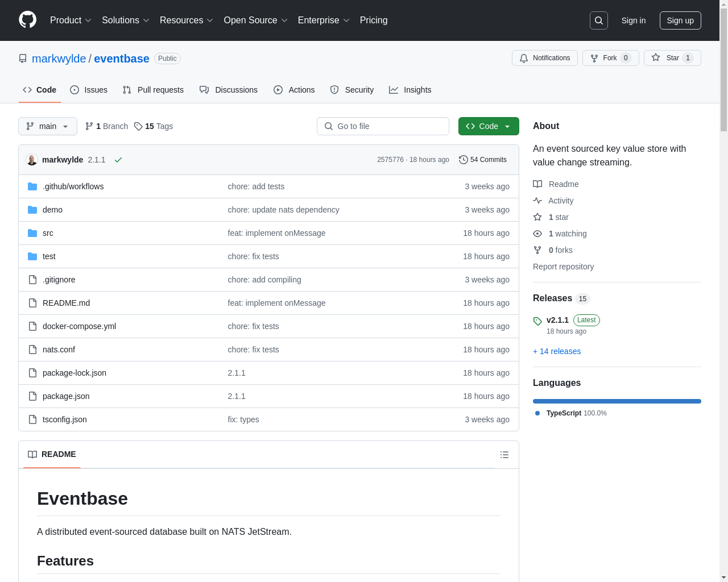Click the TypeScript language bar
This screenshot has width=728, height=582.
pos(617,401)
